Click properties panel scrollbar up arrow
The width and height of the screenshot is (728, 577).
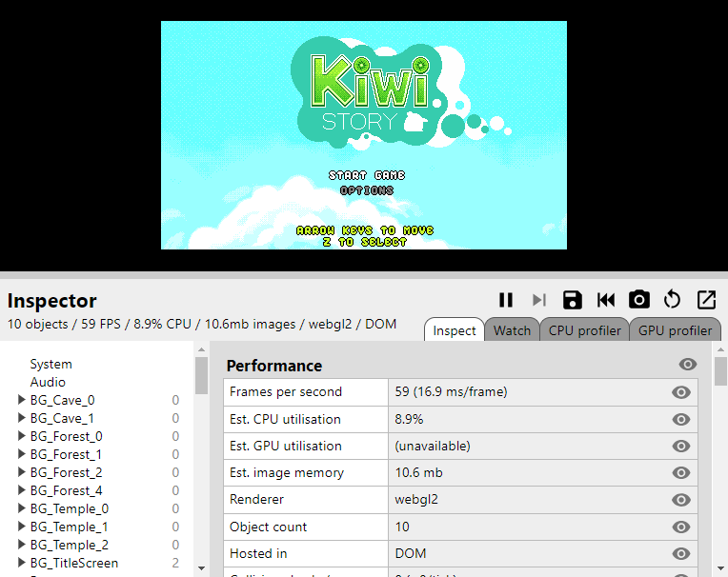[720, 349]
